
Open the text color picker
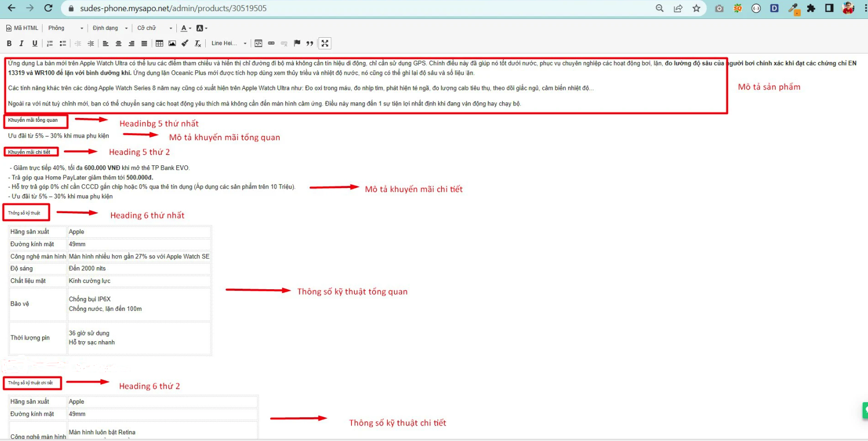[186, 28]
